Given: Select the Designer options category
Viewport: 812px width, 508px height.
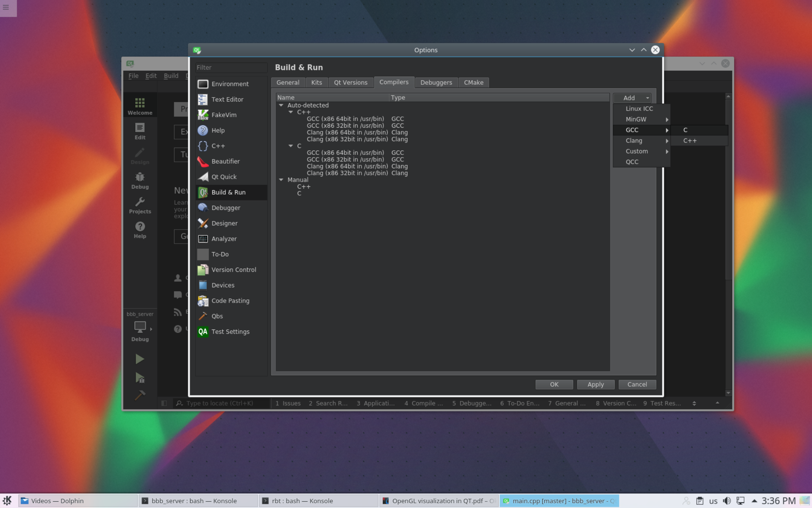Looking at the screenshot, I should 231,223.
